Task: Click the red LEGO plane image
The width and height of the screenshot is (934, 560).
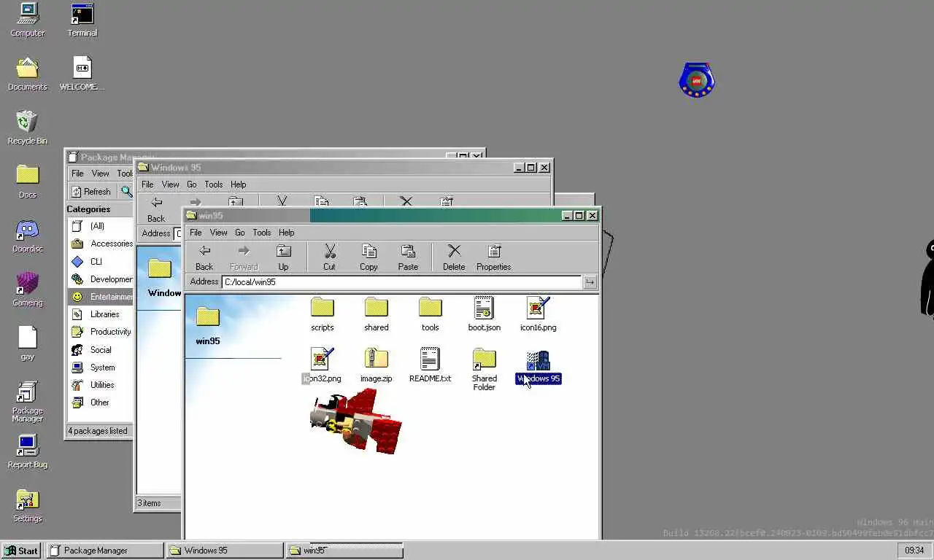Action: tap(355, 421)
